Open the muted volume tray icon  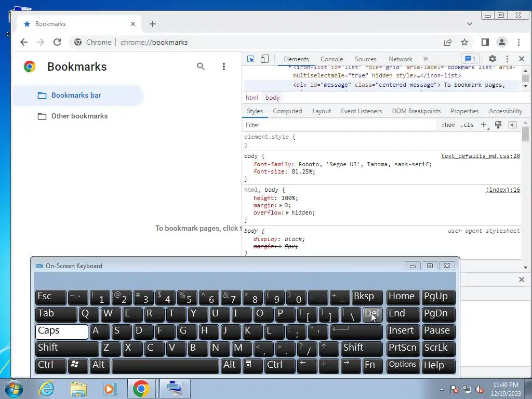pos(480,389)
